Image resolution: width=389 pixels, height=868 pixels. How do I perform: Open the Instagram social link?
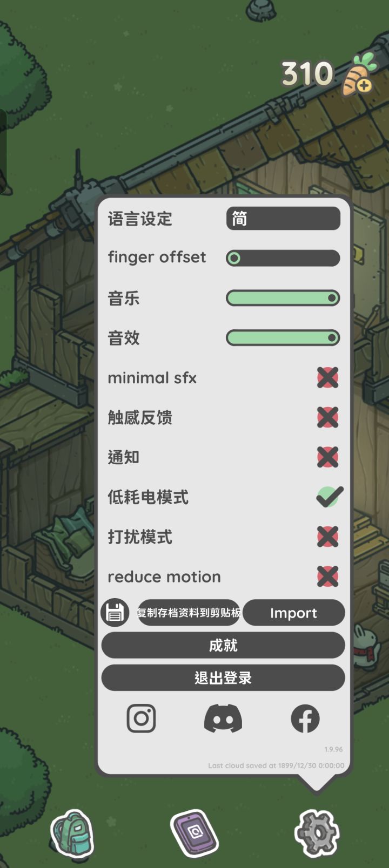(141, 718)
